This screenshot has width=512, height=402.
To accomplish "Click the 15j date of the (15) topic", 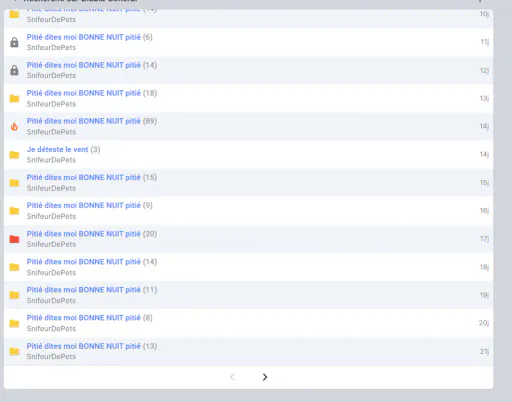I will point(485,183).
